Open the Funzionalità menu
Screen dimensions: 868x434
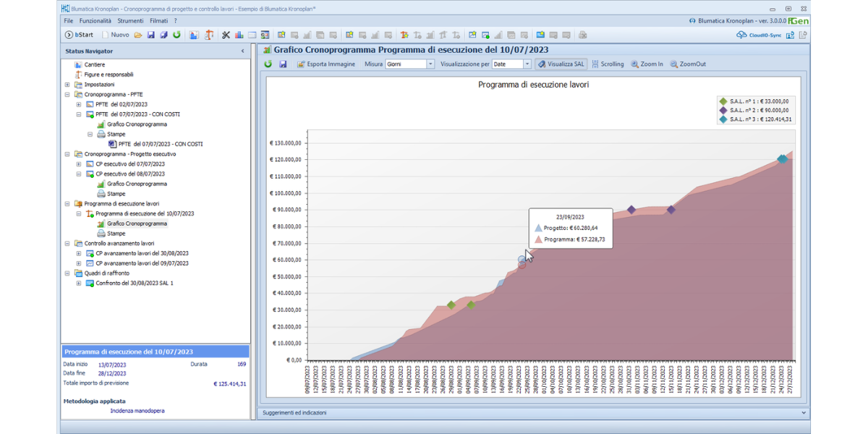point(95,21)
